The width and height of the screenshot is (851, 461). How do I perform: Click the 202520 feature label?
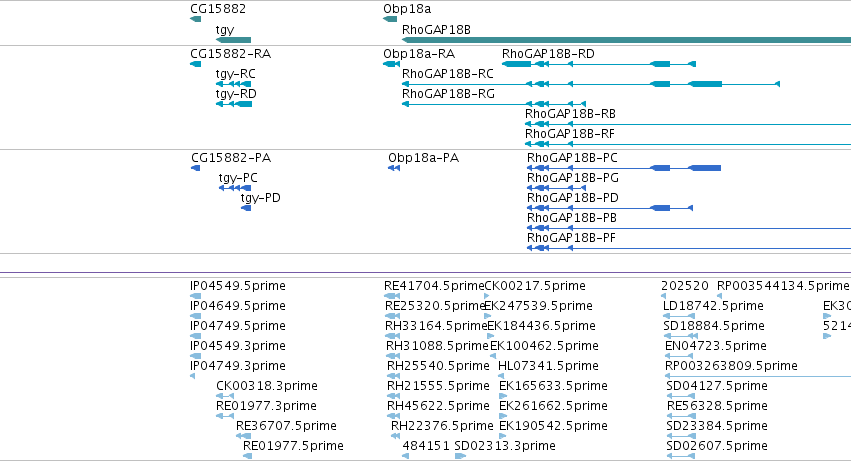pyautogui.click(x=685, y=286)
